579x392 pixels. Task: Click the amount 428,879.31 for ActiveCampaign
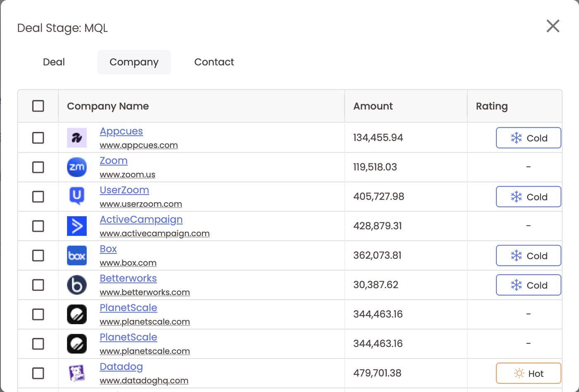(378, 226)
